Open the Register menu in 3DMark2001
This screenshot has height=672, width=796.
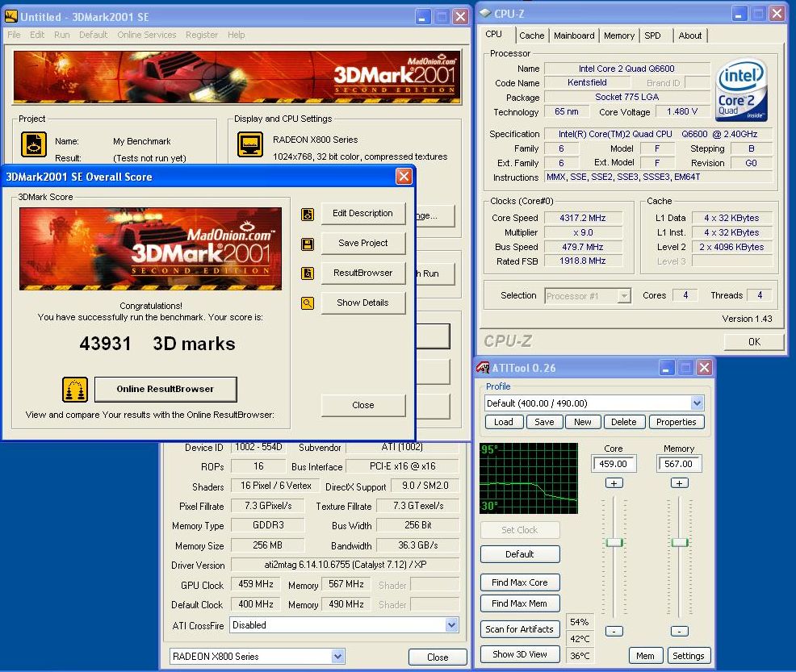coord(202,35)
